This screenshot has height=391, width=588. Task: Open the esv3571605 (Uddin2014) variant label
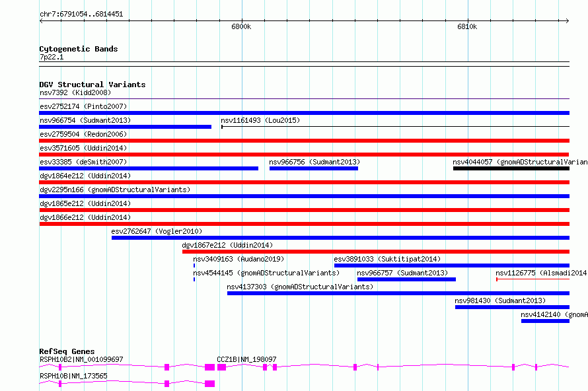coord(83,148)
